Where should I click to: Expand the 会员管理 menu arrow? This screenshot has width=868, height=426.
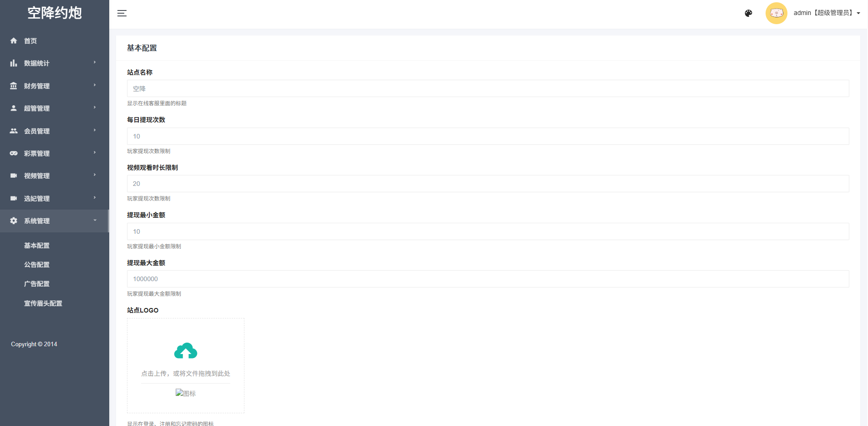95,130
